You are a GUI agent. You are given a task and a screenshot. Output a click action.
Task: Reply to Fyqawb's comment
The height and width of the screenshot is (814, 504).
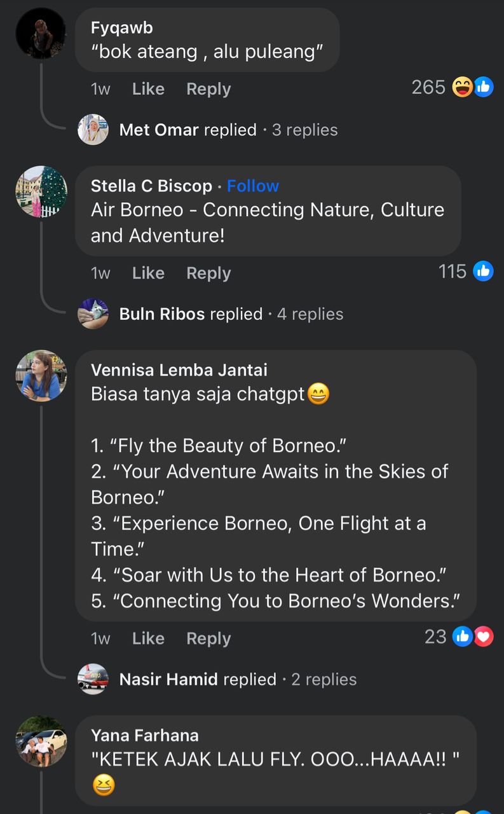pos(208,89)
